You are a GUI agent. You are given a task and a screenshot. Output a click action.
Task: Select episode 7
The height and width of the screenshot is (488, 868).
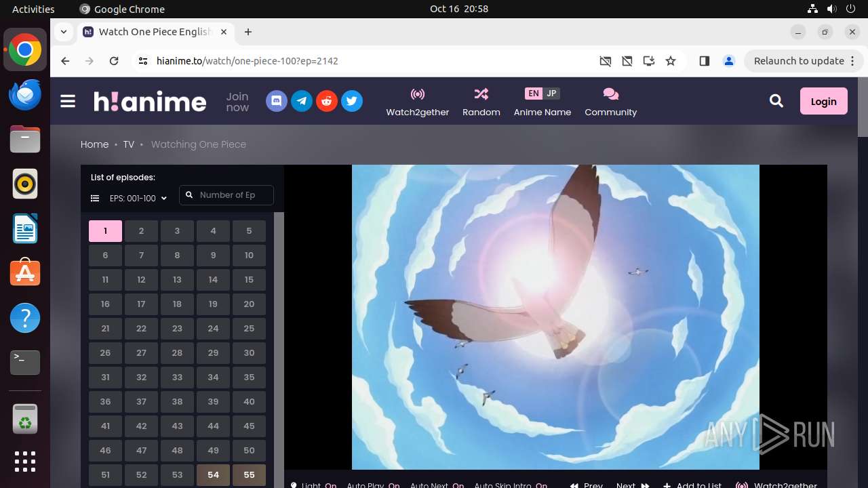pyautogui.click(x=141, y=256)
